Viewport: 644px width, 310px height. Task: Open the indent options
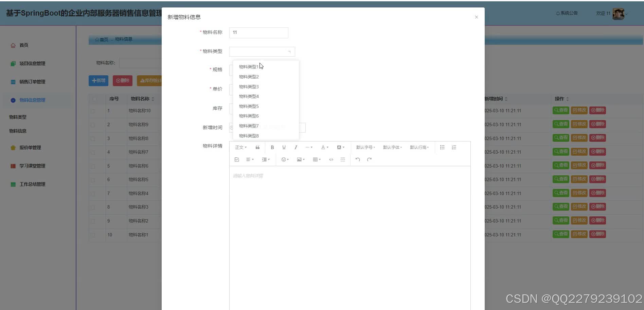tap(266, 159)
